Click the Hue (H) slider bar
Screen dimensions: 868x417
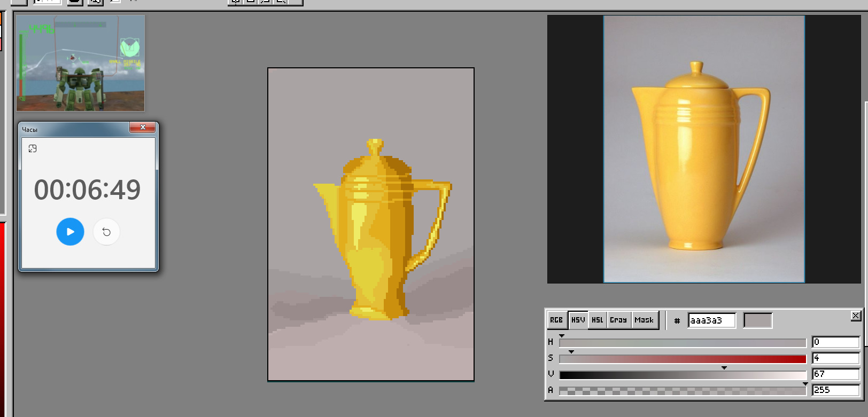pos(683,342)
